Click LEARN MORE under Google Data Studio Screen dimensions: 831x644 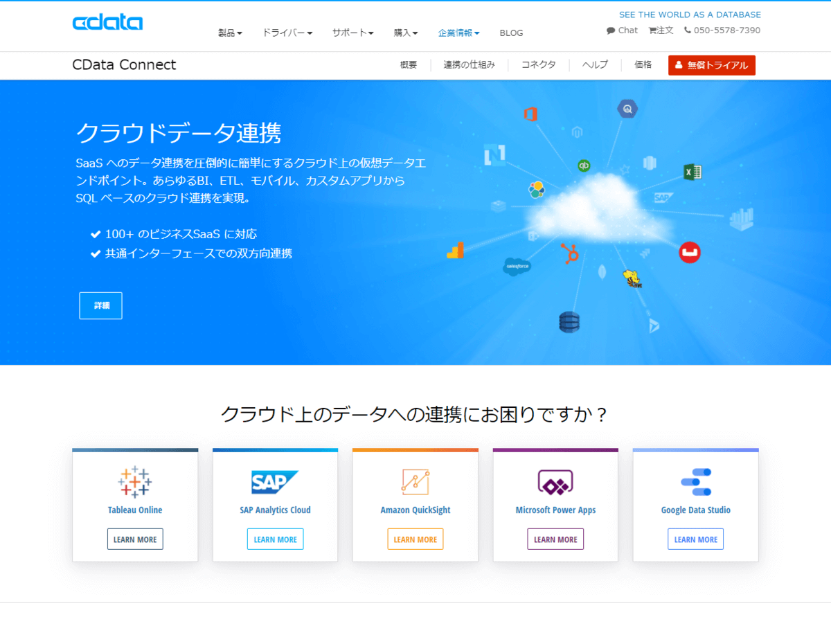[x=696, y=539]
